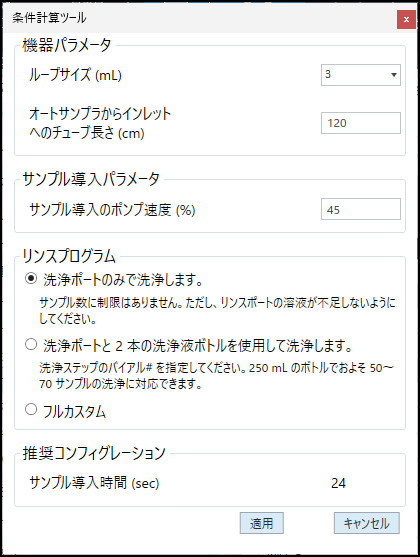
Task: Click the 条件計算ツール title bar text
Action: tap(49, 17)
